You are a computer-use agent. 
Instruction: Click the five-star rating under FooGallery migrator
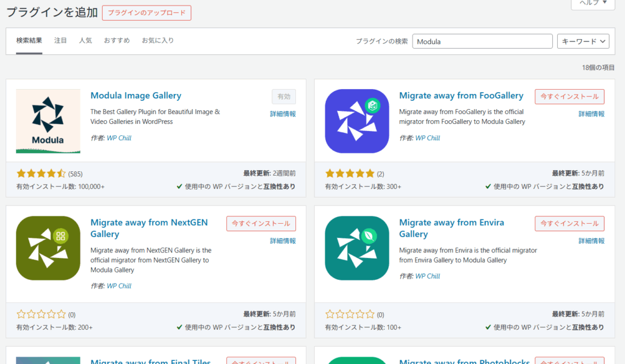(350, 174)
